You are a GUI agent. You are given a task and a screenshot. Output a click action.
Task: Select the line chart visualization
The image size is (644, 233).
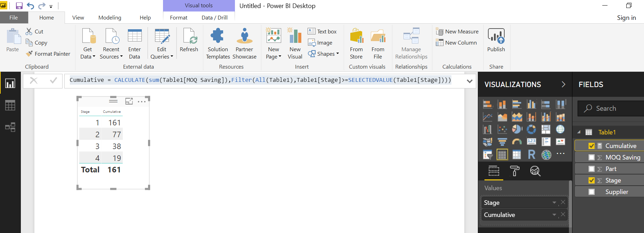click(488, 117)
